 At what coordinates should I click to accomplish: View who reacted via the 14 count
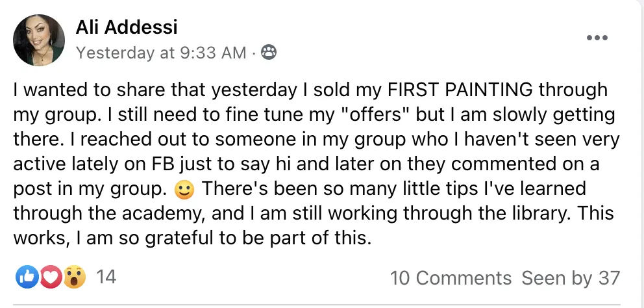point(106,277)
